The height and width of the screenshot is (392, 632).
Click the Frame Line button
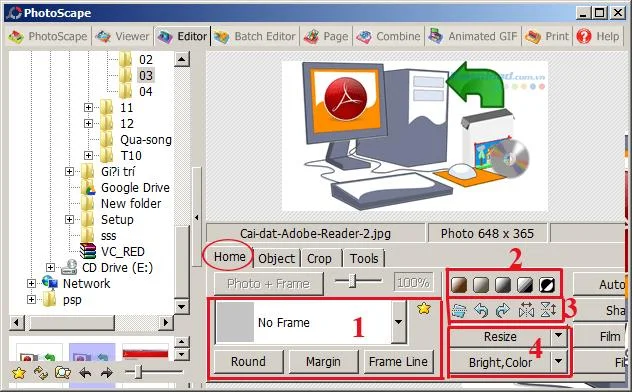pos(398,361)
